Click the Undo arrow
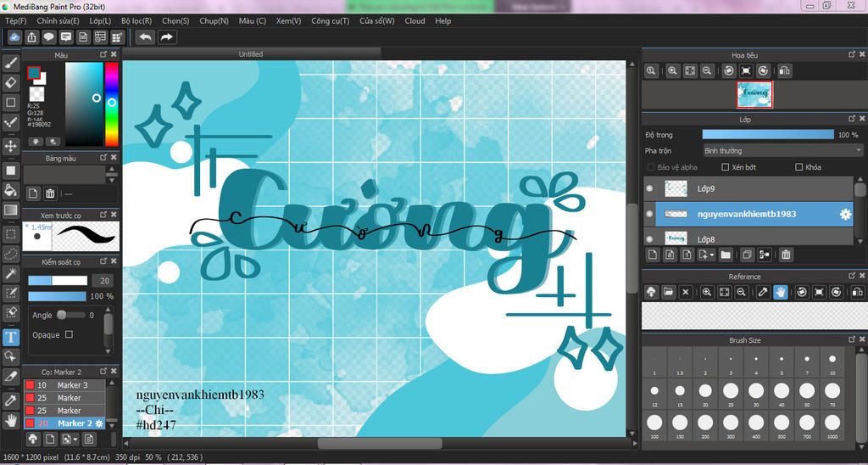 click(145, 37)
